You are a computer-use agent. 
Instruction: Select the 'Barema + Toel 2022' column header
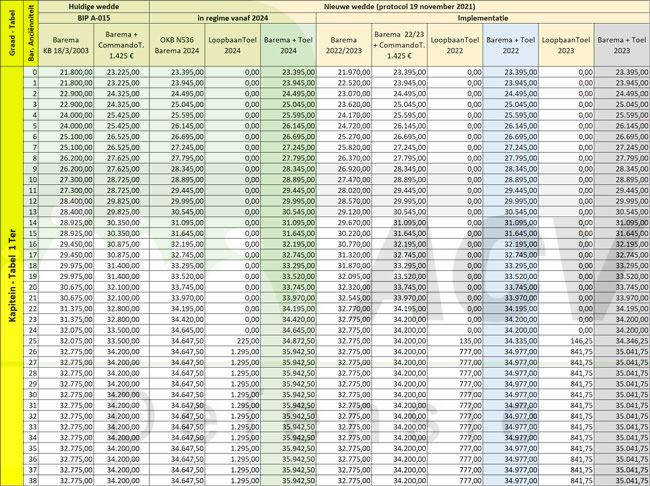coord(511,45)
